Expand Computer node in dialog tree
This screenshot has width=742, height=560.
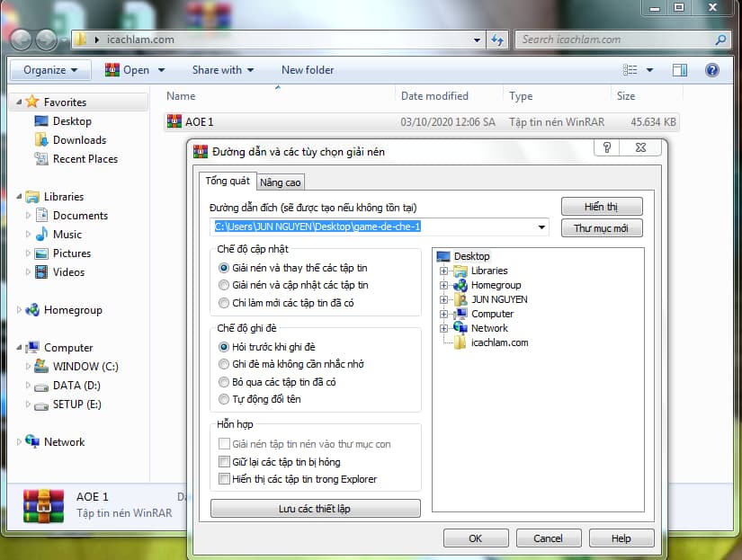443,314
